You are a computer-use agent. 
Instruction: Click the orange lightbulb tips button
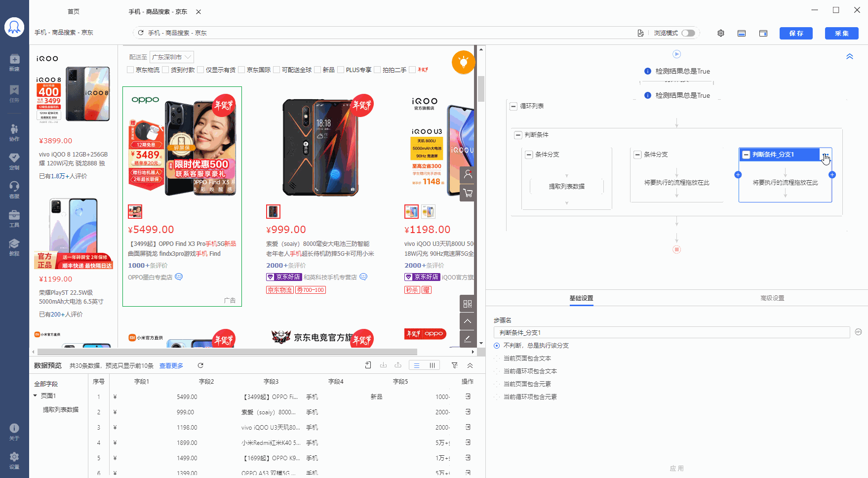463,62
